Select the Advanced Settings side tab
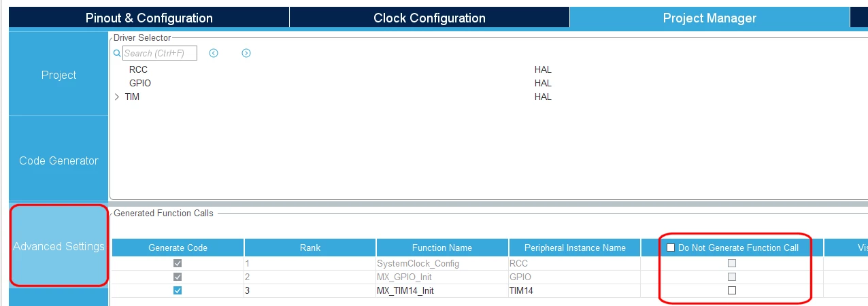Image resolution: width=868 pixels, height=306 pixels. (x=59, y=246)
